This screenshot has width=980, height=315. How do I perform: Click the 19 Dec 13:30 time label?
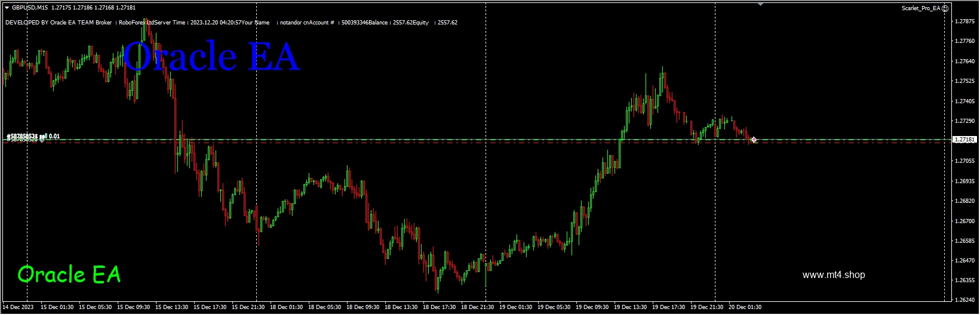click(631, 307)
